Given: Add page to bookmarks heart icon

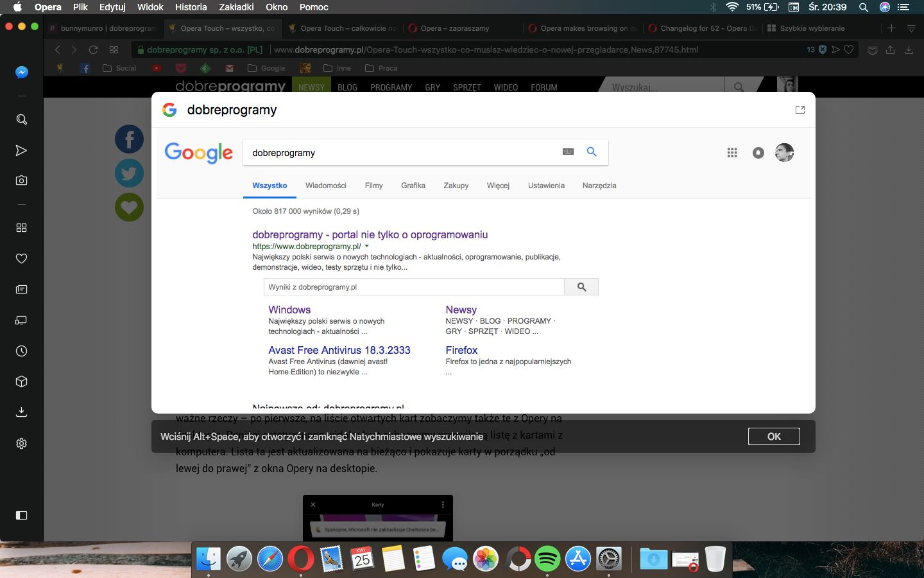Looking at the screenshot, I should pyautogui.click(x=848, y=49).
